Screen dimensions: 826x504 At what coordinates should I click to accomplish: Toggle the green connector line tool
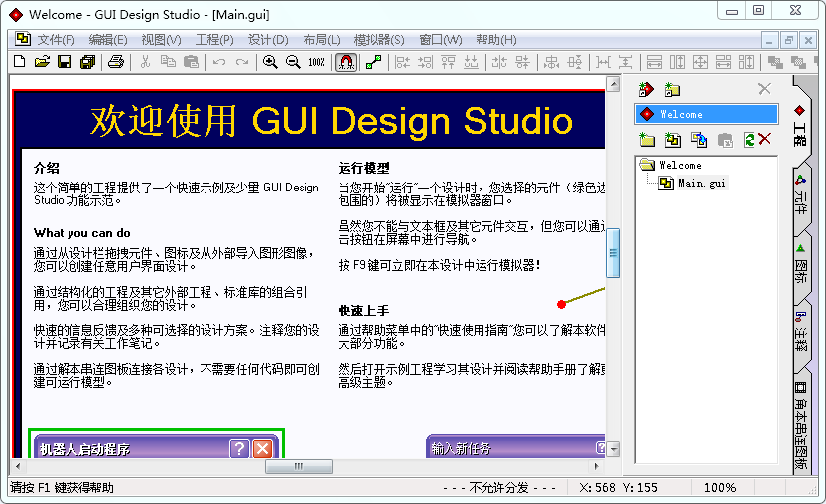[x=373, y=62]
